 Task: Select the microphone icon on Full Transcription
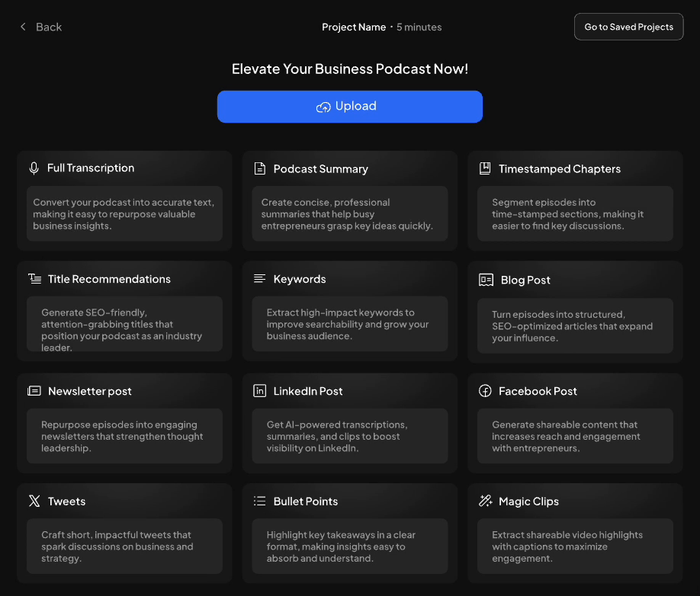[34, 168]
